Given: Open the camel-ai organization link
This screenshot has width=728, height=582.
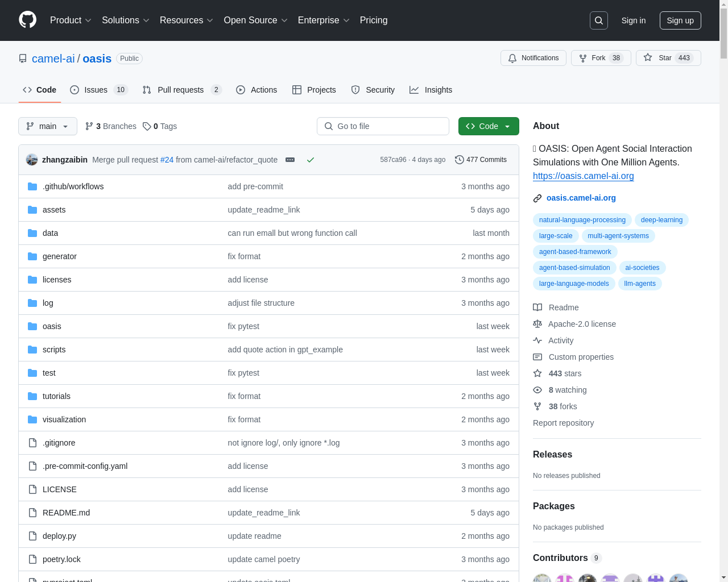Looking at the screenshot, I should point(53,59).
